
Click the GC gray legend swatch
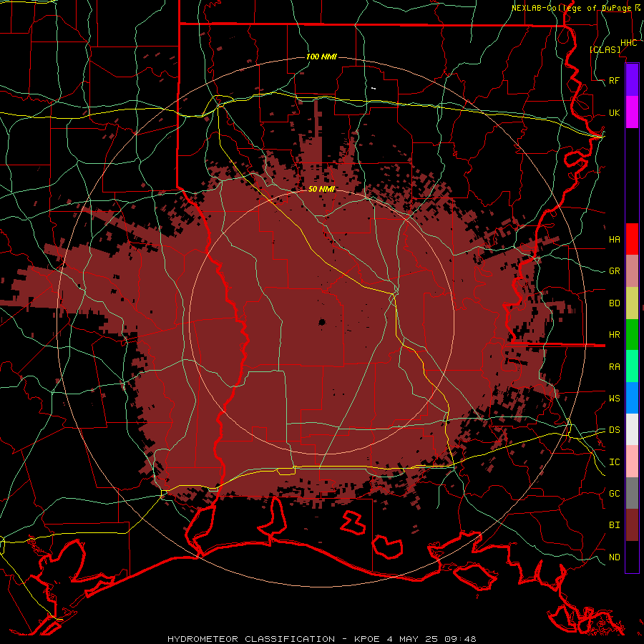[x=632, y=493]
